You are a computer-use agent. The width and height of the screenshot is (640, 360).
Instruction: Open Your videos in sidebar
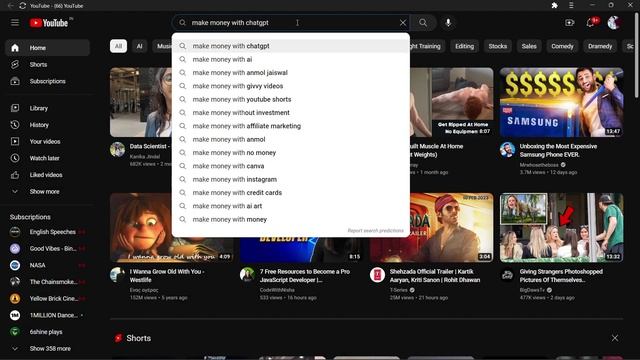tap(48, 142)
